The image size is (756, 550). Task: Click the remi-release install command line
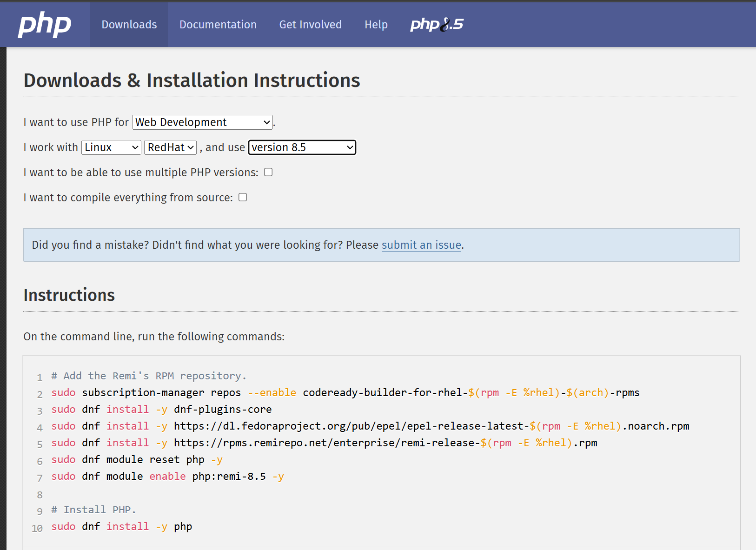point(324,443)
